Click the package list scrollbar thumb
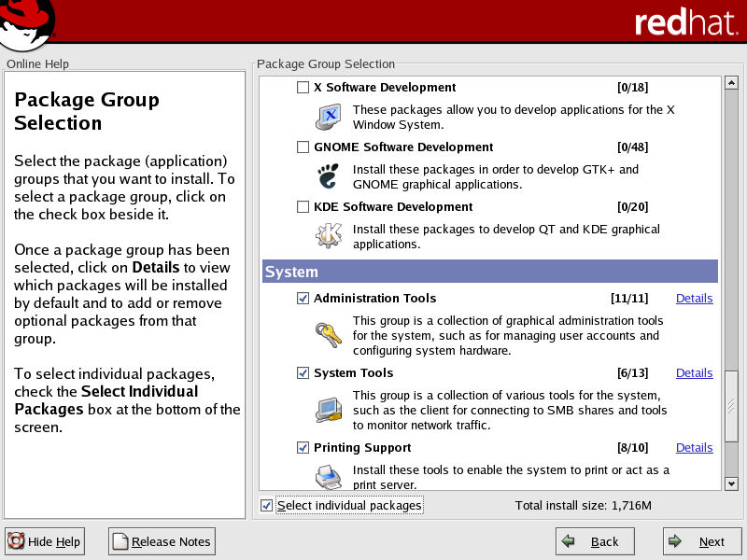This screenshot has height=560, width=747. (731, 406)
